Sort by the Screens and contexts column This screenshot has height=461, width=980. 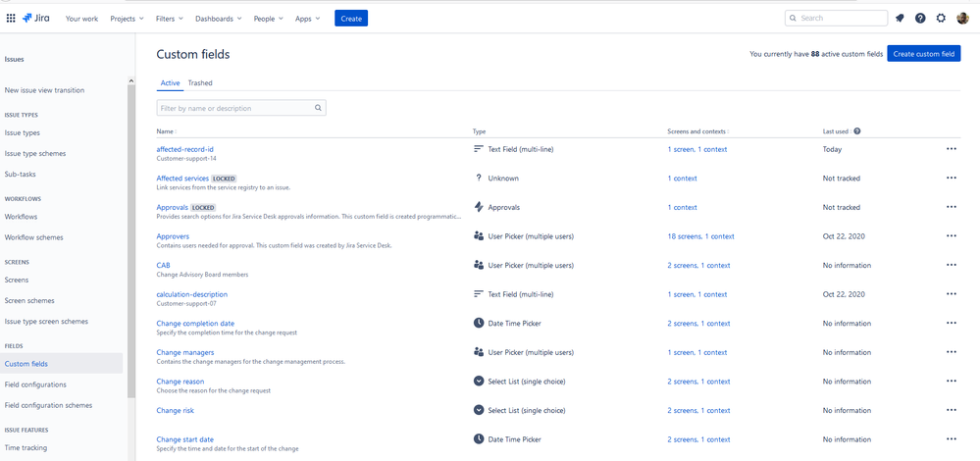click(x=698, y=131)
